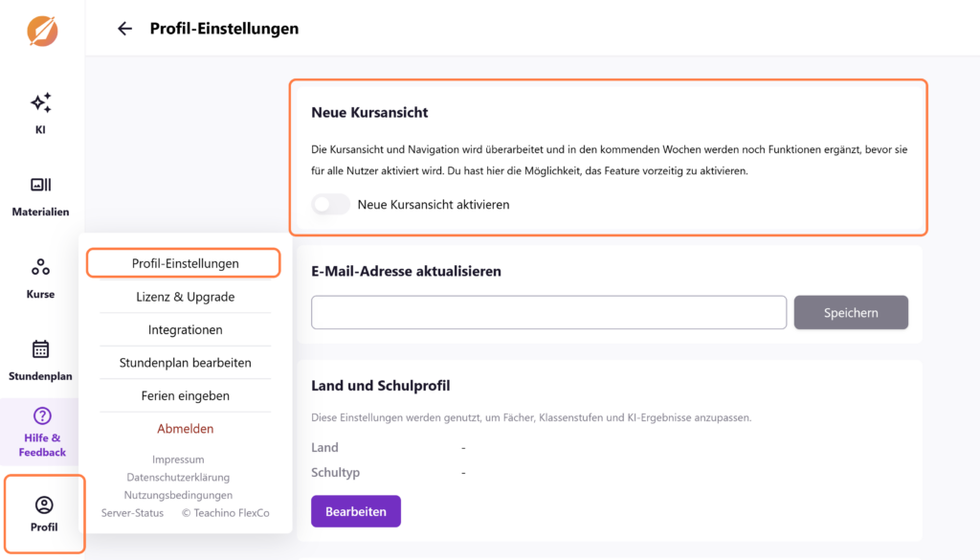Go back using the arrow icon

click(x=124, y=29)
